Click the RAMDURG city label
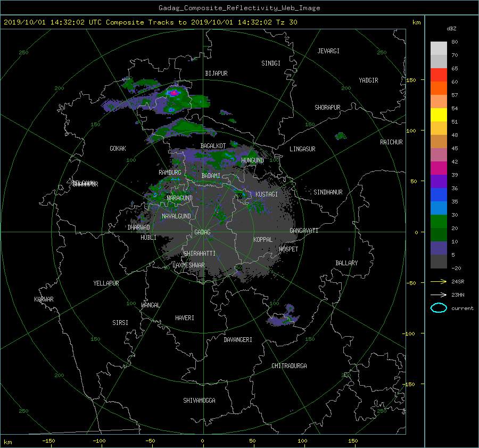 point(170,173)
